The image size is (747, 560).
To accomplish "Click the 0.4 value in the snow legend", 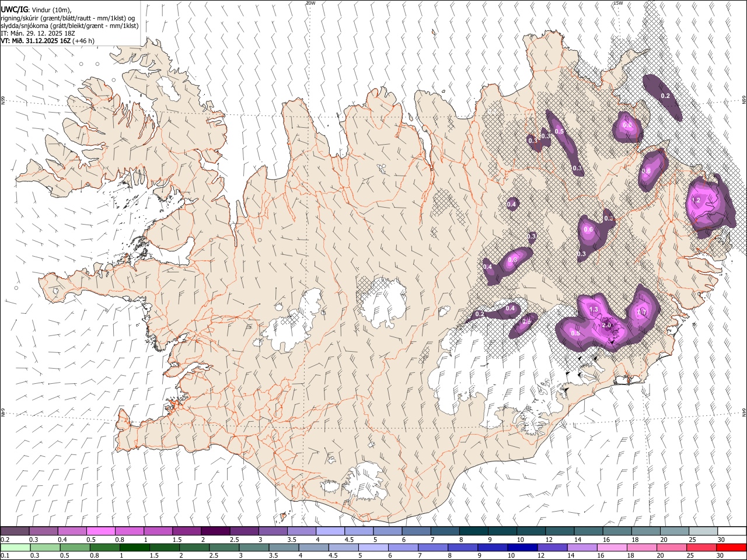I will pyautogui.click(x=62, y=540).
